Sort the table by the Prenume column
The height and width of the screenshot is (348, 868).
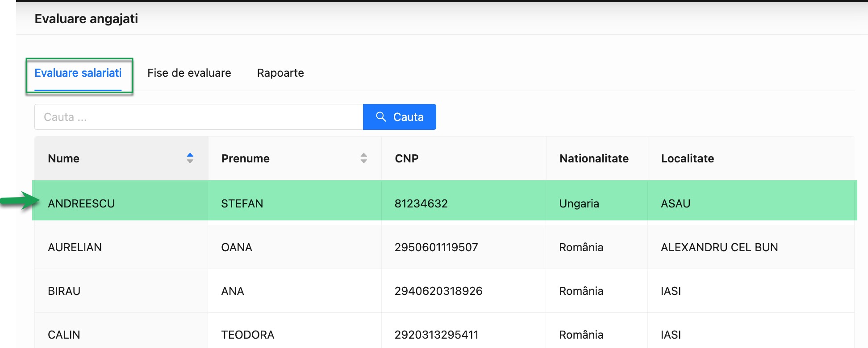(x=363, y=158)
